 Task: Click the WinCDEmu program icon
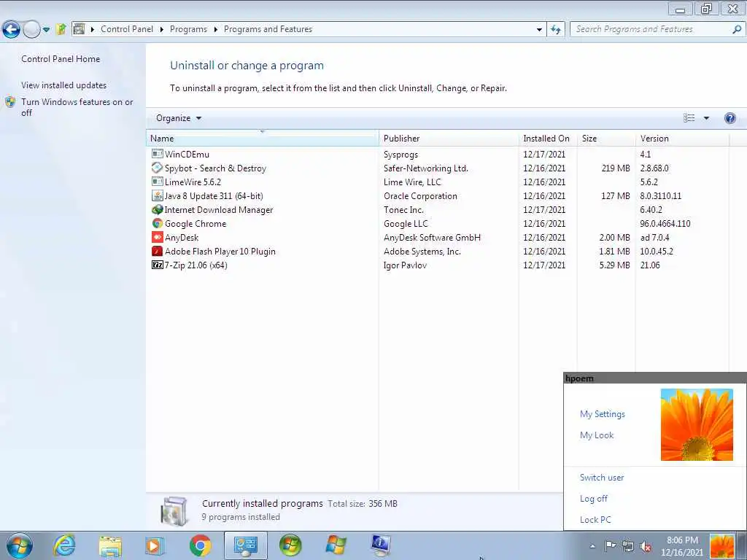pos(158,154)
